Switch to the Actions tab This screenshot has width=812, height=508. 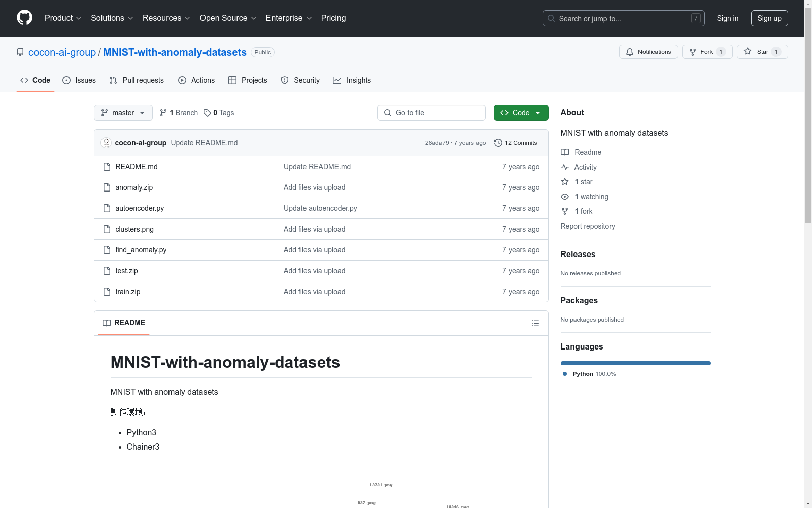click(196, 80)
